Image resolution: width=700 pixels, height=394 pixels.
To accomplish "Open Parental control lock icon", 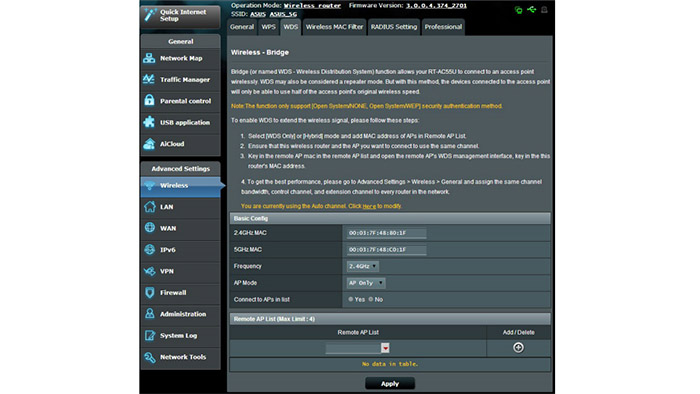I will click(x=149, y=100).
